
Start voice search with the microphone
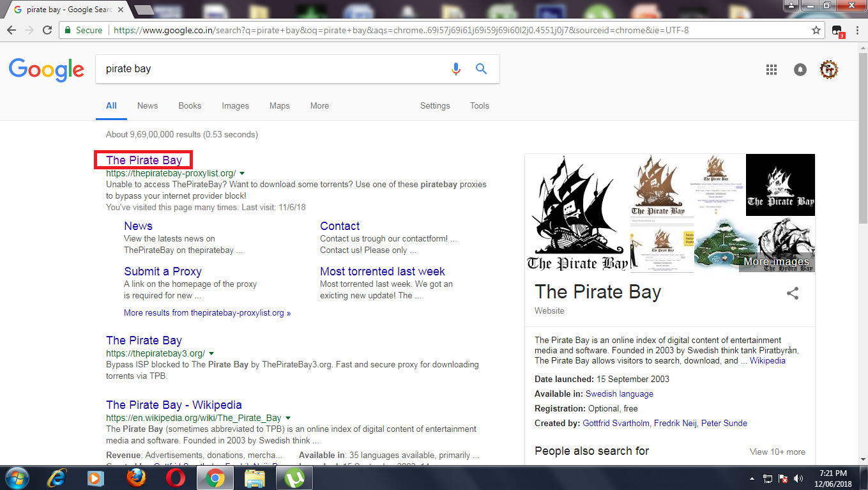(x=456, y=69)
